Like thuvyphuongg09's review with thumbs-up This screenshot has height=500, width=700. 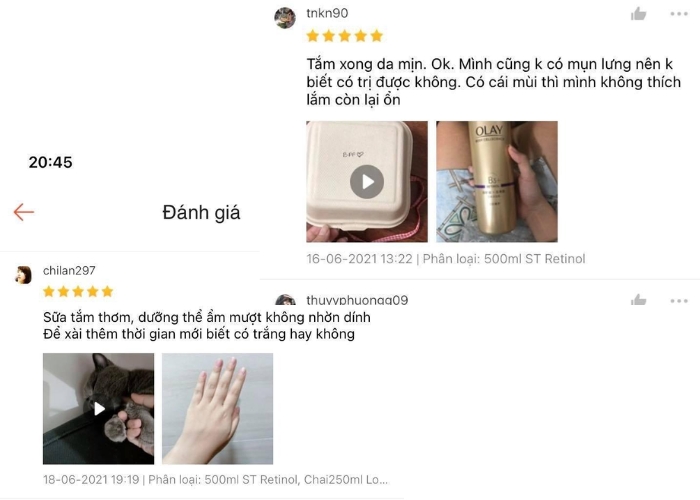638,300
